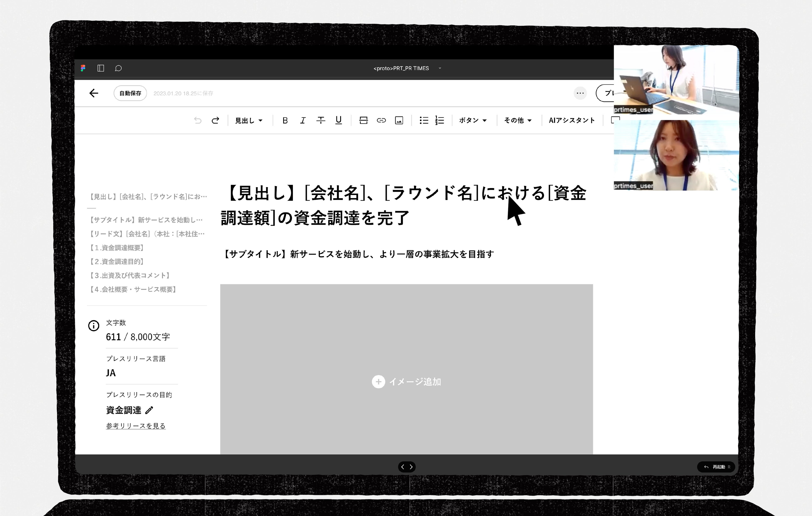
Task: Click the undo arrow in the toolbar
Action: click(x=198, y=120)
